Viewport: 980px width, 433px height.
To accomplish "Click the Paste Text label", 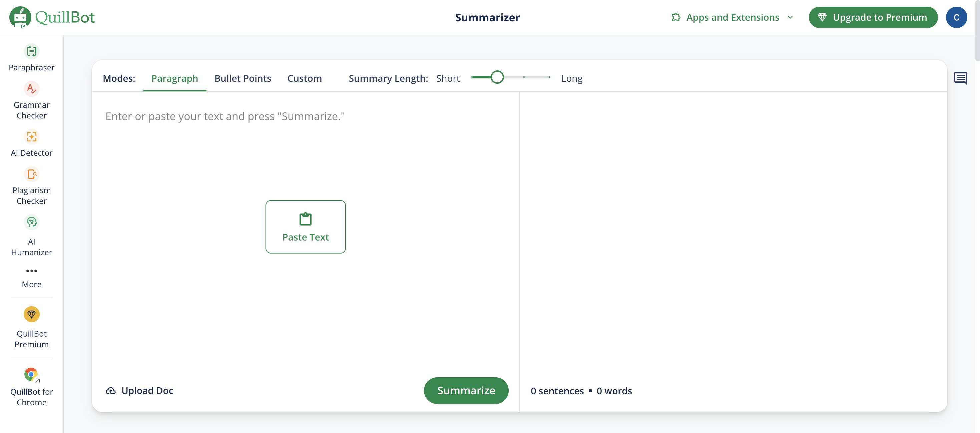I will (306, 238).
